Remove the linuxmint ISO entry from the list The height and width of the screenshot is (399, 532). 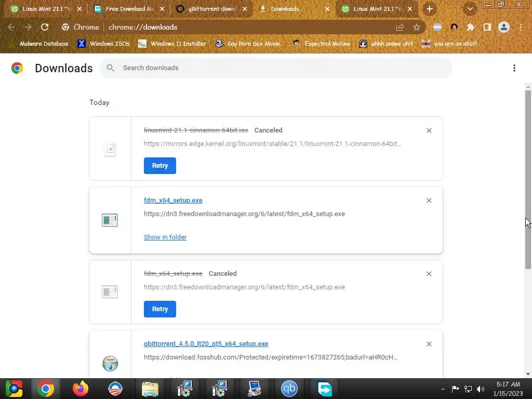tap(429, 130)
